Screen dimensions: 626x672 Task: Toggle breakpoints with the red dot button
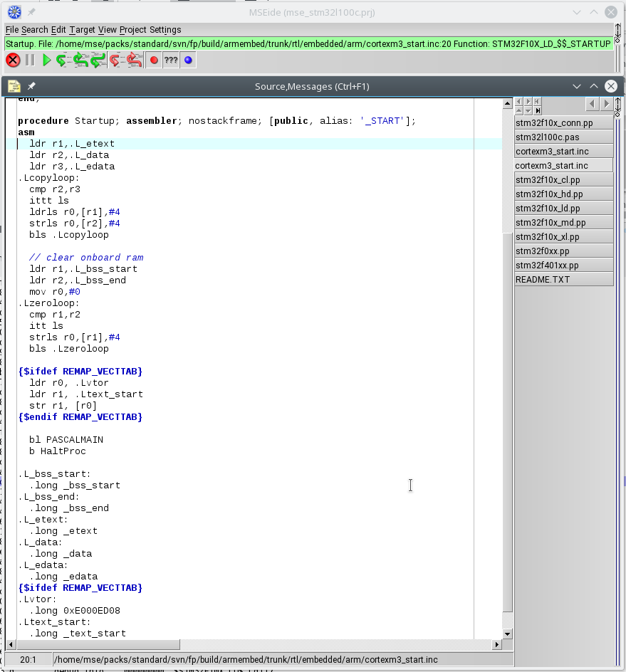tap(153, 61)
